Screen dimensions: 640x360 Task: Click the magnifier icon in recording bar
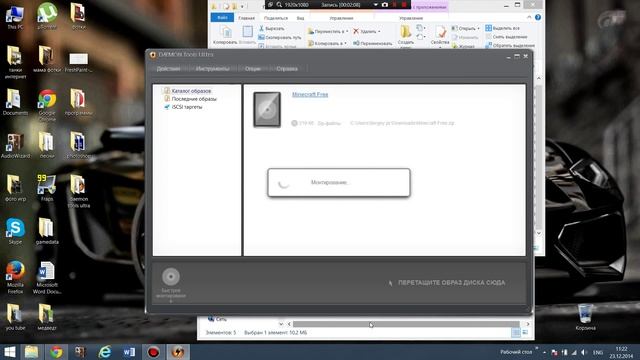280,5
